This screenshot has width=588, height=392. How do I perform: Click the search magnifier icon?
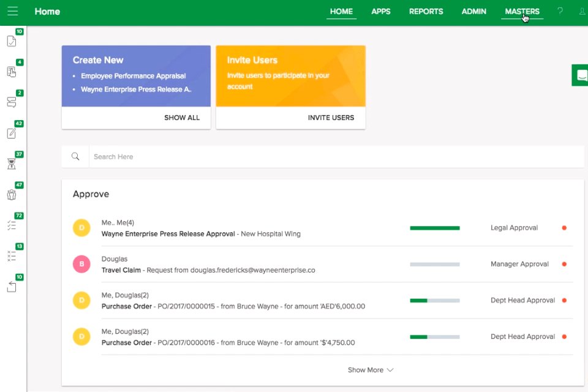75,156
